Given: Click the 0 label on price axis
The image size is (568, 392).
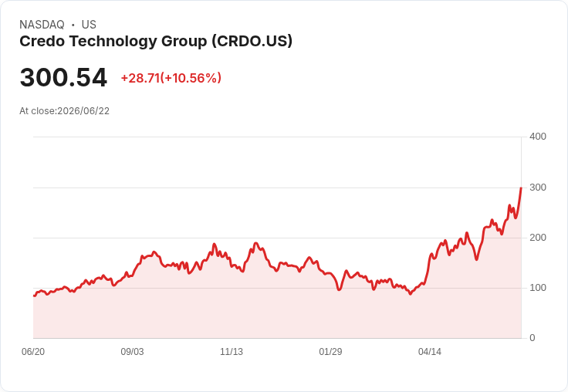Looking at the screenshot, I should point(532,338).
